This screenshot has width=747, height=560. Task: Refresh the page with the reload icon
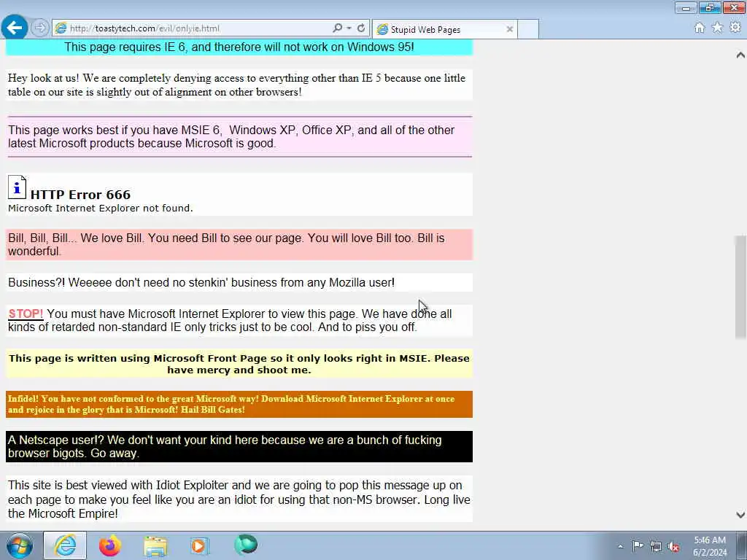click(x=361, y=28)
